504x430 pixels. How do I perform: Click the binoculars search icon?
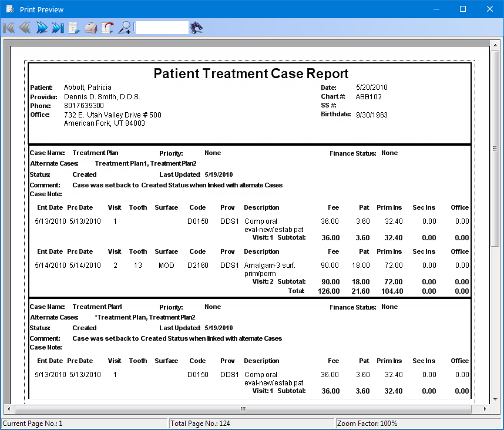coord(197,28)
